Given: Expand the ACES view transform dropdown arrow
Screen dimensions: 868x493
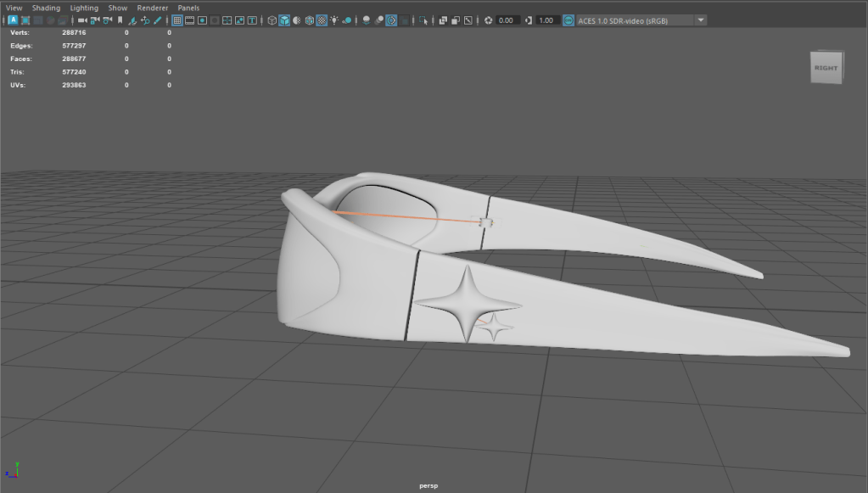Looking at the screenshot, I should (x=701, y=20).
